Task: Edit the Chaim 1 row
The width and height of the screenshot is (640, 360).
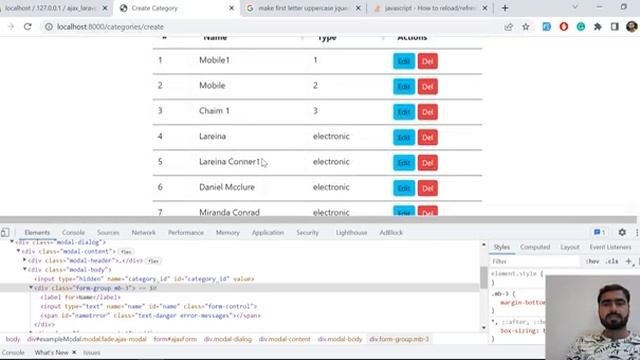Action: [404, 112]
